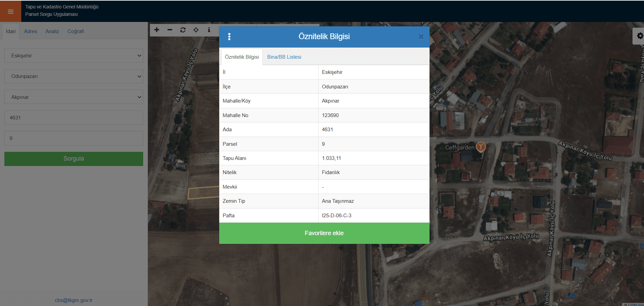Select the Zemin Tip value Ana Taşınmaz
Viewport: 644px width, 306px height.
coord(338,201)
